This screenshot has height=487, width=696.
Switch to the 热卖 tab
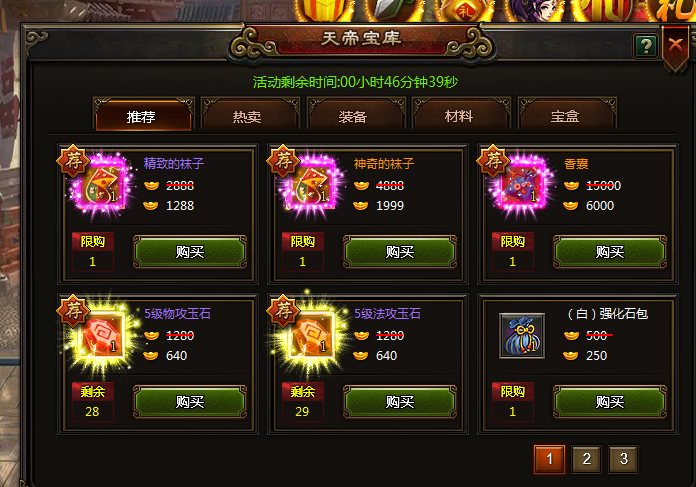tap(247, 117)
